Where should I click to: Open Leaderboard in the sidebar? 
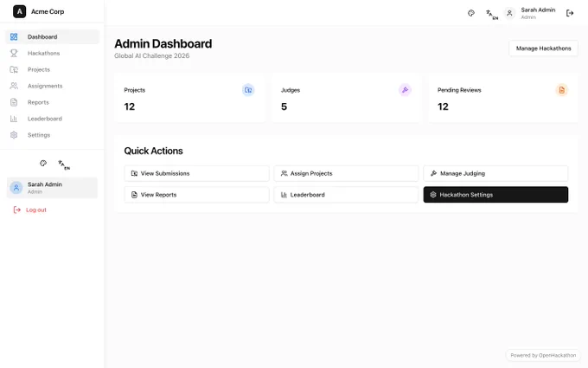tap(52, 119)
